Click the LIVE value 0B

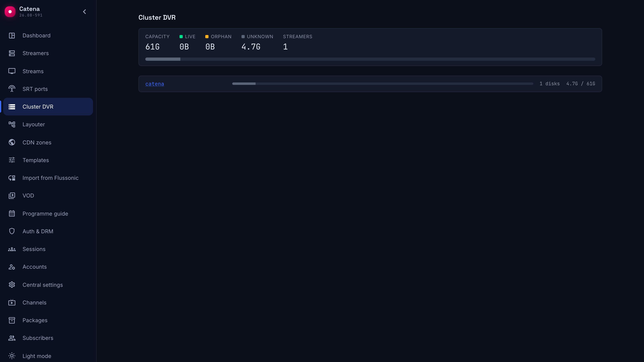[x=184, y=47]
